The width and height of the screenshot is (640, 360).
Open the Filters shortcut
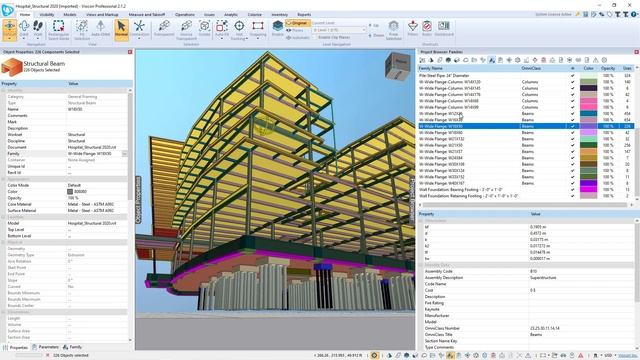click(x=413, y=29)
